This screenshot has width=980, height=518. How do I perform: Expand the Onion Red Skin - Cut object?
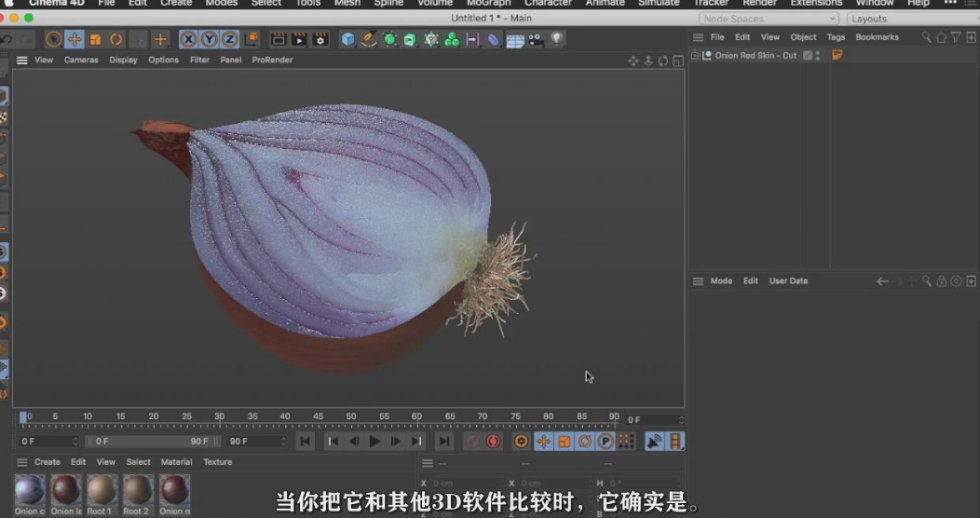point(695,56)
